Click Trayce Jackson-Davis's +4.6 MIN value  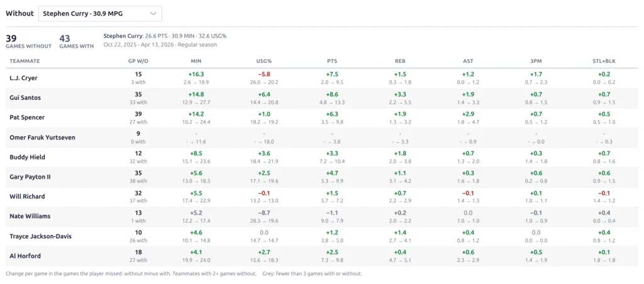196,232
